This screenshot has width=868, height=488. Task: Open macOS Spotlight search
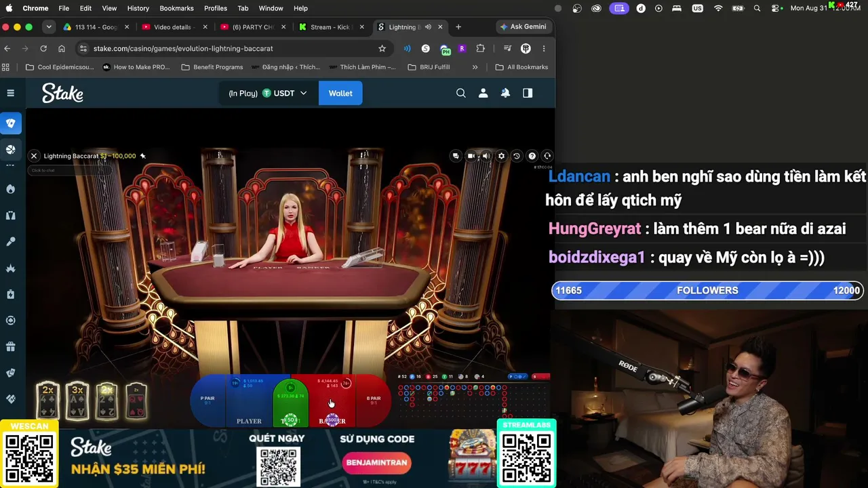click(x=757, y=8)
